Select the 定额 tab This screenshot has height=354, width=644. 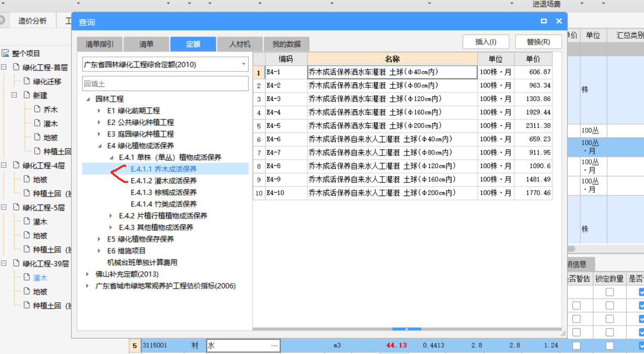[193, 44]
